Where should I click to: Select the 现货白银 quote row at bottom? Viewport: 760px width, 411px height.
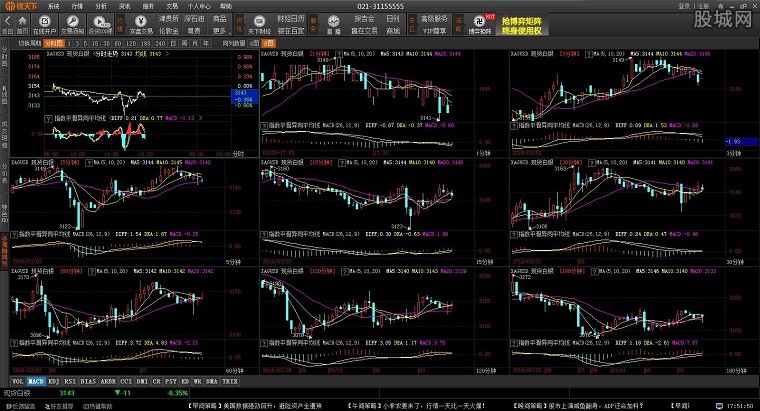coord(97,393)
